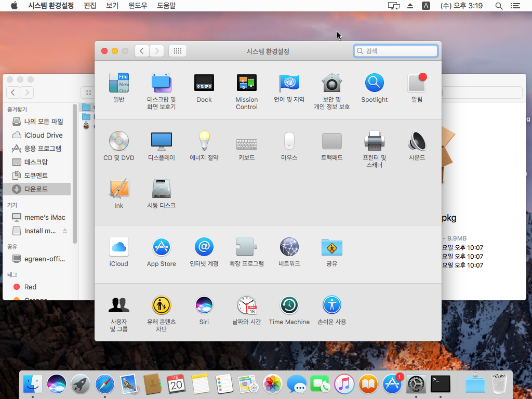This screenshot has height=399, width=532.
Task: Select 도큐멘트 in Finder sidebar
Action: coord(37,176)
